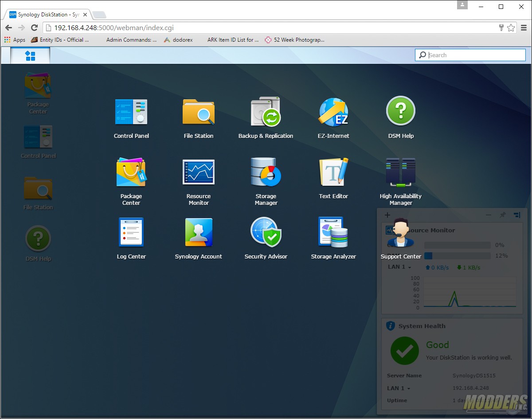The width and height of the screenshot is (532, 419).
Task: Launch the Resource Monitor app icon
Action: pos(199,182)
